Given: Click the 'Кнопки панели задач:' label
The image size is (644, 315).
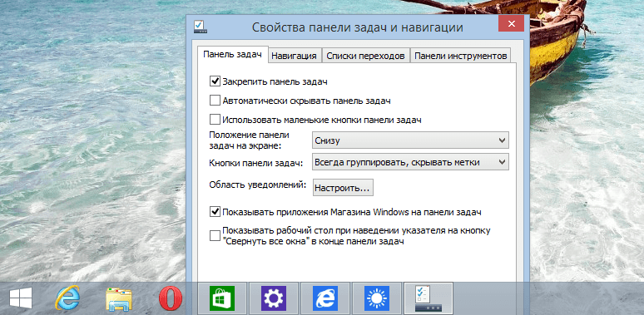Looking at the screenshot, I should (x=256, y=163).
